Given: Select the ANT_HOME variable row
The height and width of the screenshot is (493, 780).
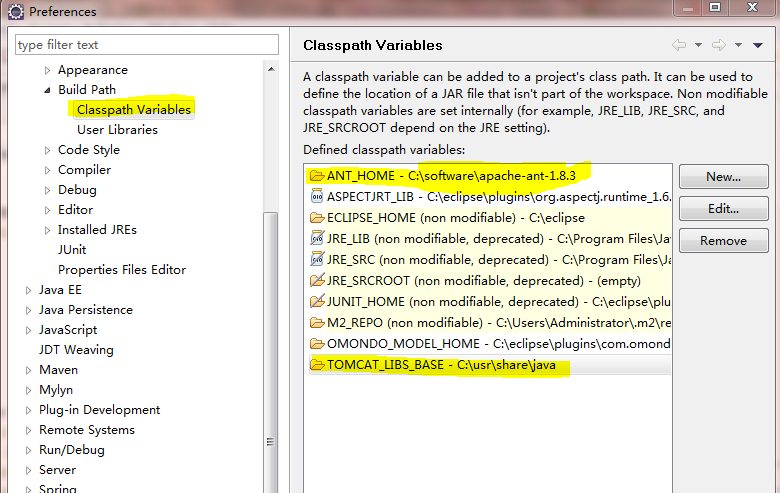Looking at the screenshot, I should (489, 176).
